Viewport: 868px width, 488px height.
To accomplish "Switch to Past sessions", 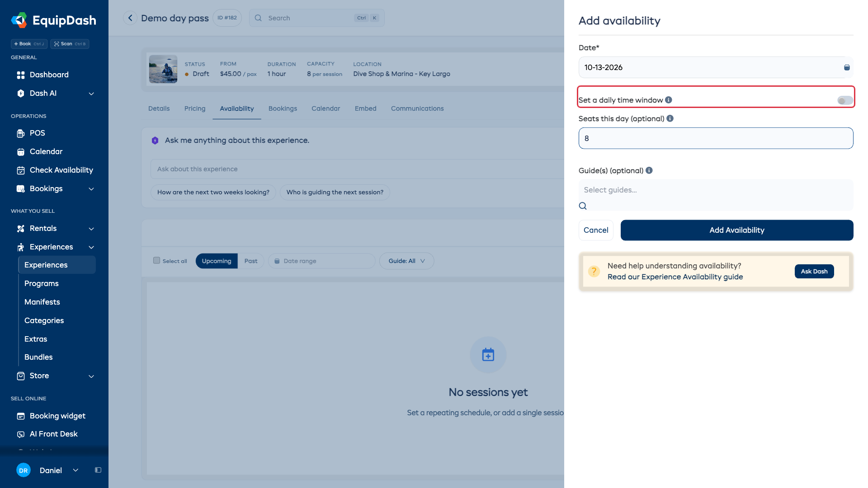I will (251, 261).
